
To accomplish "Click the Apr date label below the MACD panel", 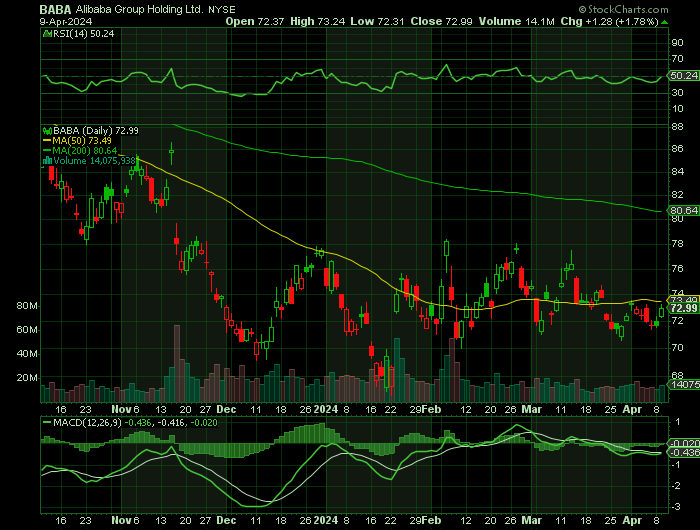I will 632,521.
